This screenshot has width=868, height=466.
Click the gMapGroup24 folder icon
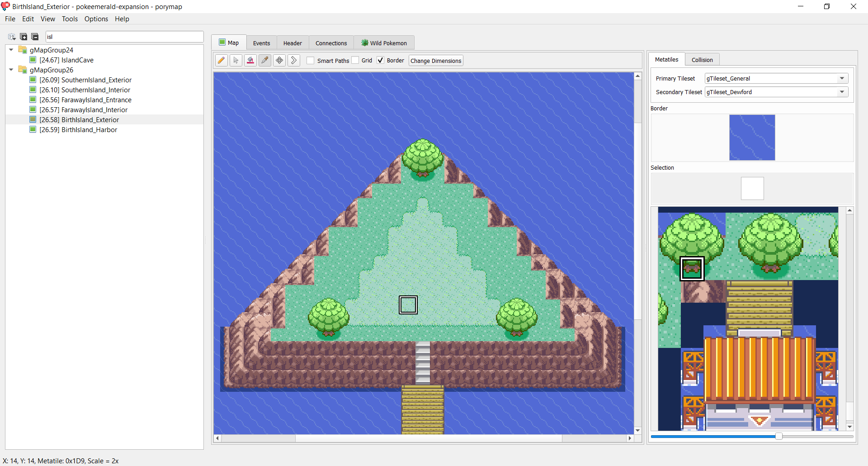click(23, 50)
